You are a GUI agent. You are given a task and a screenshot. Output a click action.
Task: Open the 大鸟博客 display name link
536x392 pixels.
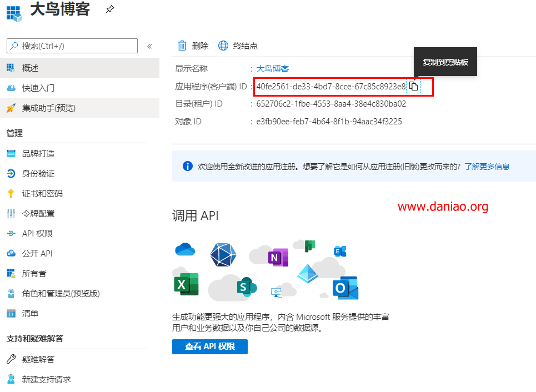pos(273,69)
